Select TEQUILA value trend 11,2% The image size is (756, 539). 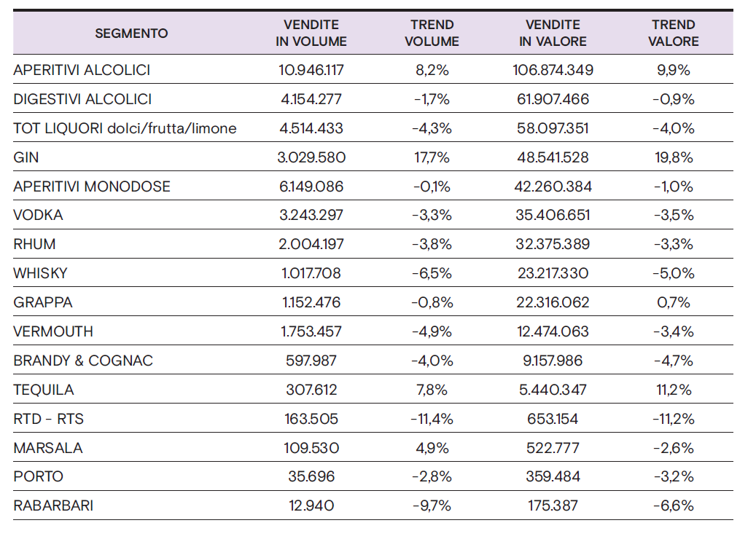click(674, 390)
